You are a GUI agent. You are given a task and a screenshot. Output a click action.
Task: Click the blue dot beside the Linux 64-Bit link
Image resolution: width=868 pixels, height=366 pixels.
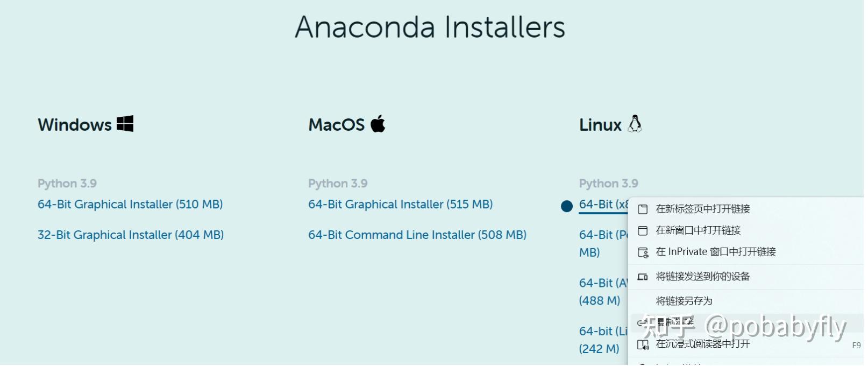click(x=566, y=206)
